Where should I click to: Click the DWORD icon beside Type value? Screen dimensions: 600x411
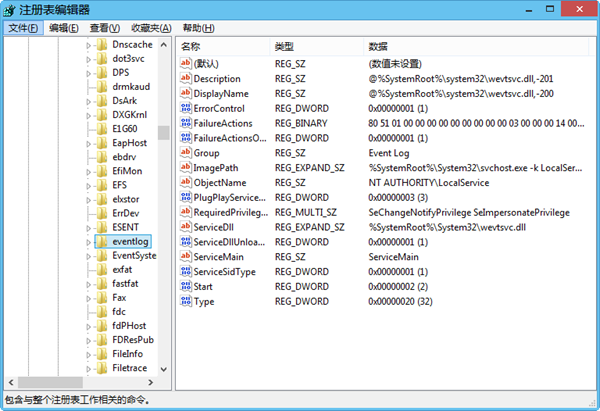point(186,301)
